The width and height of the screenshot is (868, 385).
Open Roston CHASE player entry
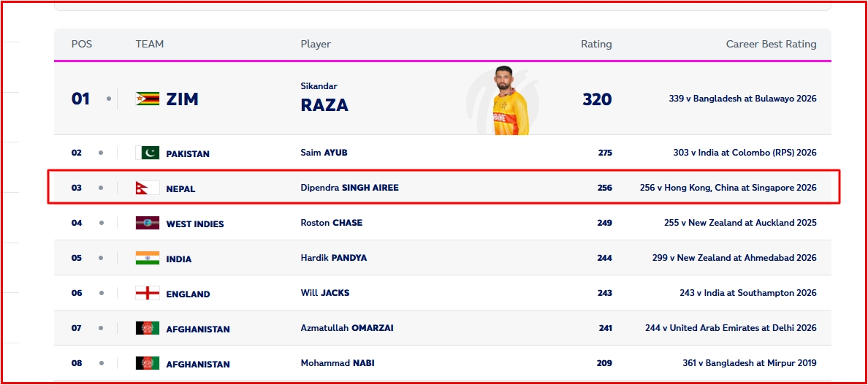[x=332, y=223]
